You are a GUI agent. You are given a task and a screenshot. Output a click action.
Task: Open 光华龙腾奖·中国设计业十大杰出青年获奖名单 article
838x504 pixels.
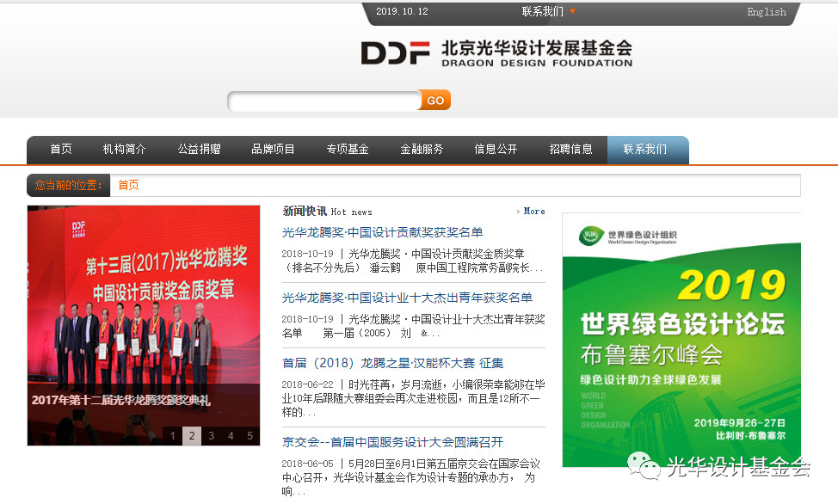tap(407, 298)
